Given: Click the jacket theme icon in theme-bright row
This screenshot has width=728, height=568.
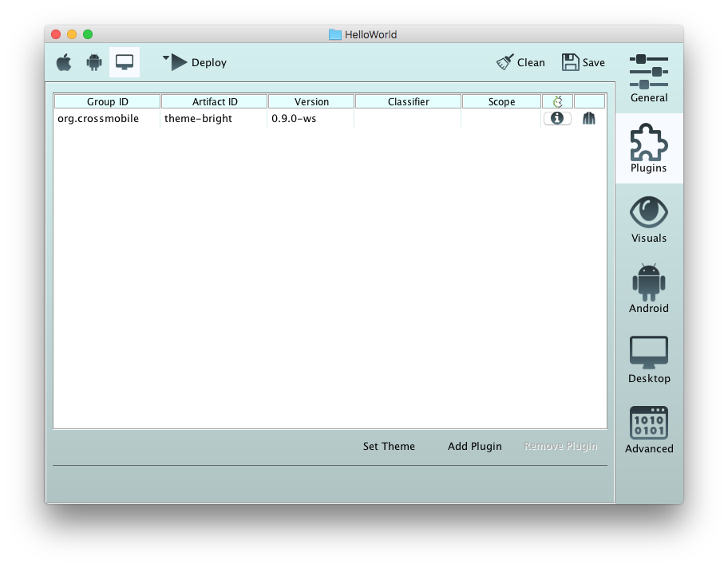Looking at the screenshot, I should tap(589, 118).
